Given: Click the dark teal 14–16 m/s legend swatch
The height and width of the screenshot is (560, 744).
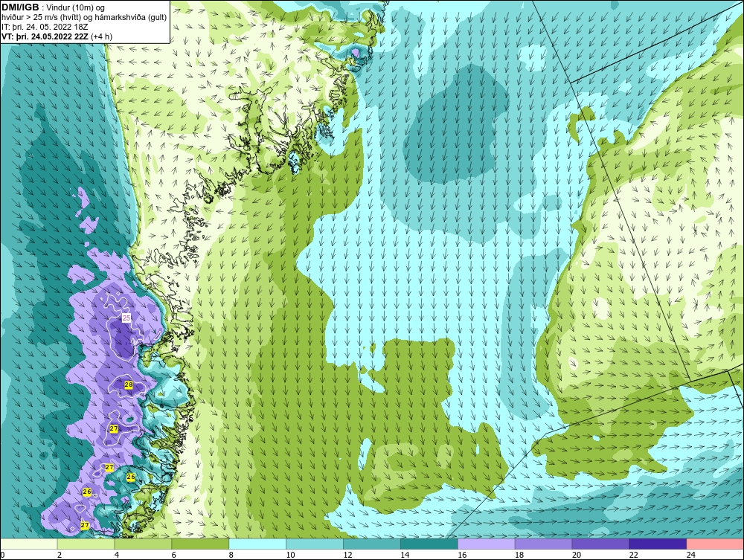Looking at the screenshot, I should coord(429,544).
